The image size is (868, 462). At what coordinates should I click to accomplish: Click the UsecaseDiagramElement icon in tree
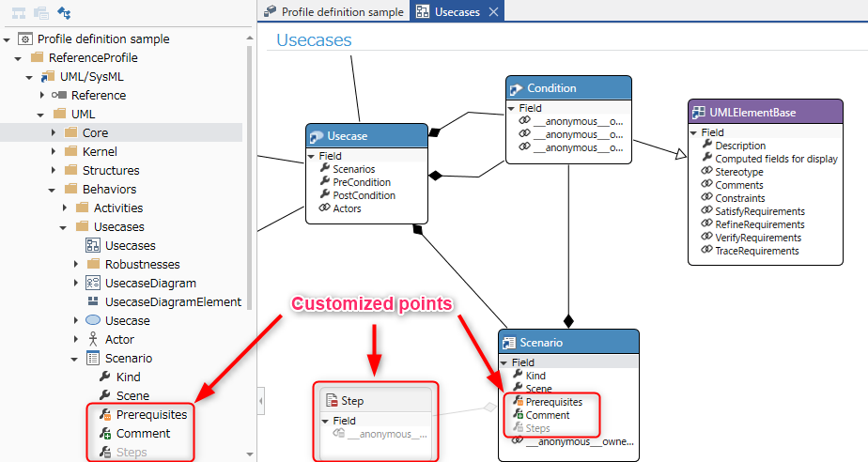pyautogui.click(x=93, y=301)
